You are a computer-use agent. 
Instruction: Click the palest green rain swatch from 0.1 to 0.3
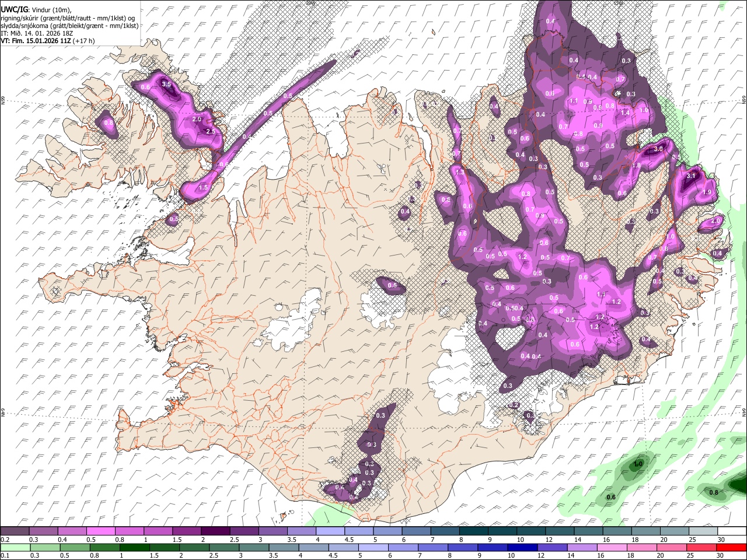15,547
